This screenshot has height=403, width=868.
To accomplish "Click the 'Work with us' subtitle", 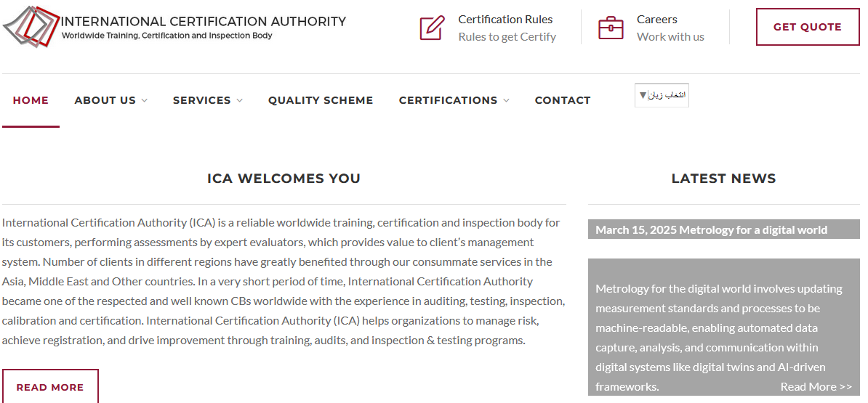I will [x=670, y=36].
